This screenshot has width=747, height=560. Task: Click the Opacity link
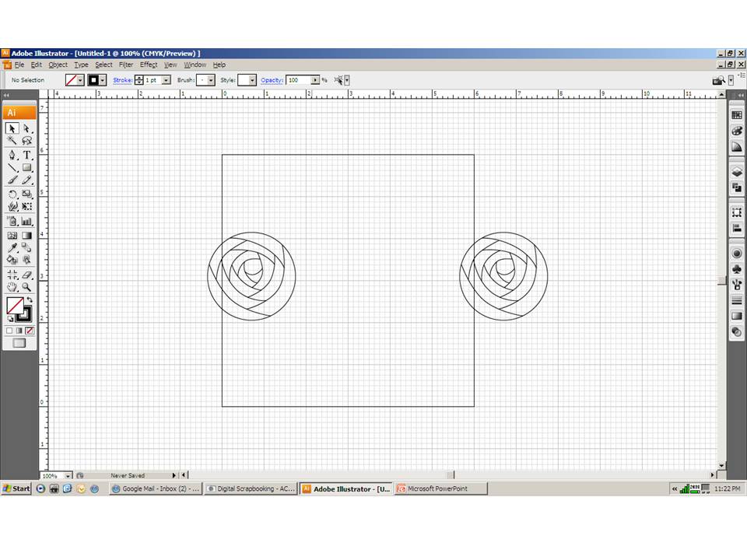point(272,80)
